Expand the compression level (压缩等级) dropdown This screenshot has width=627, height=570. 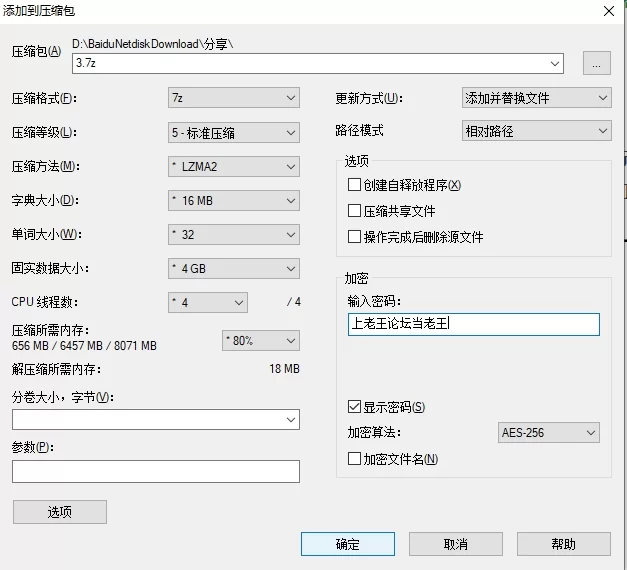[x=234, y=132]
